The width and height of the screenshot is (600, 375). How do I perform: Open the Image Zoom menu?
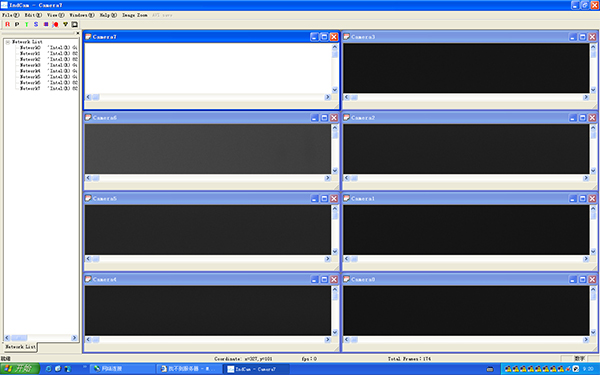click(135, 15)
